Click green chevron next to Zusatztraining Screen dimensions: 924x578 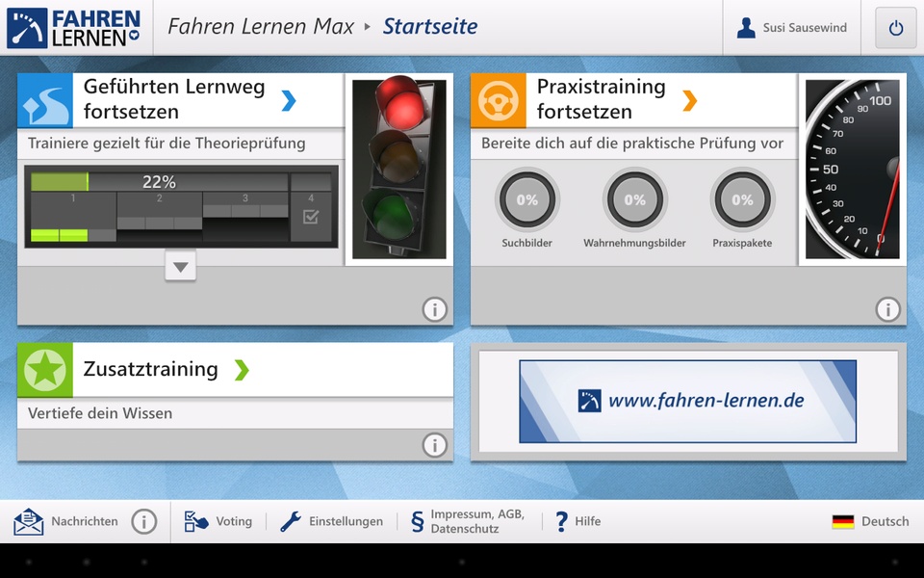point(242,370)
